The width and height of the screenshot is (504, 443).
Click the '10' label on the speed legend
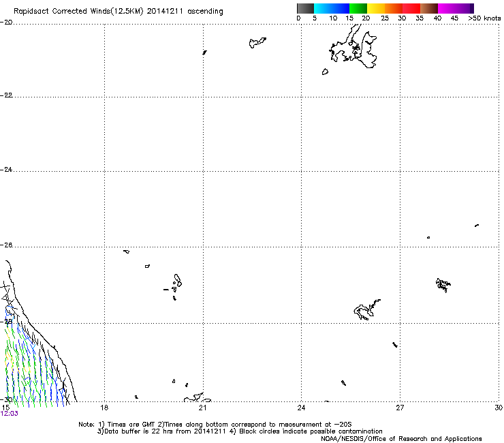[x=333, y=18]
